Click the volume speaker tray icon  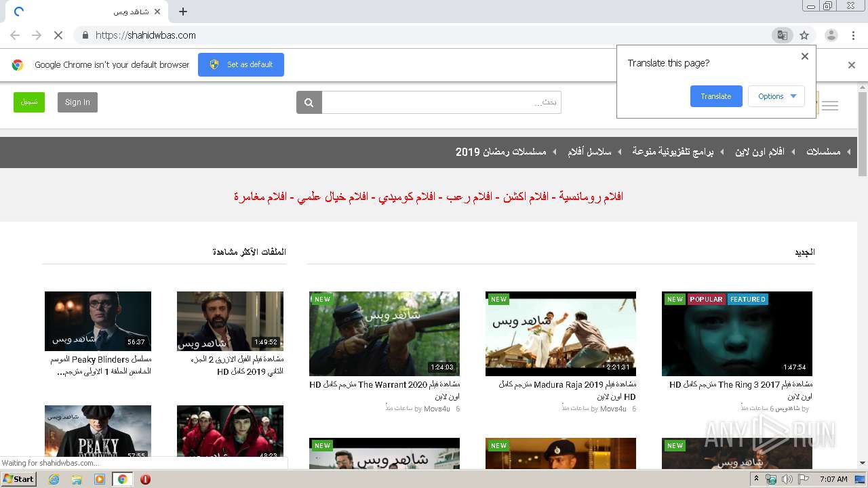click(787, 479)
